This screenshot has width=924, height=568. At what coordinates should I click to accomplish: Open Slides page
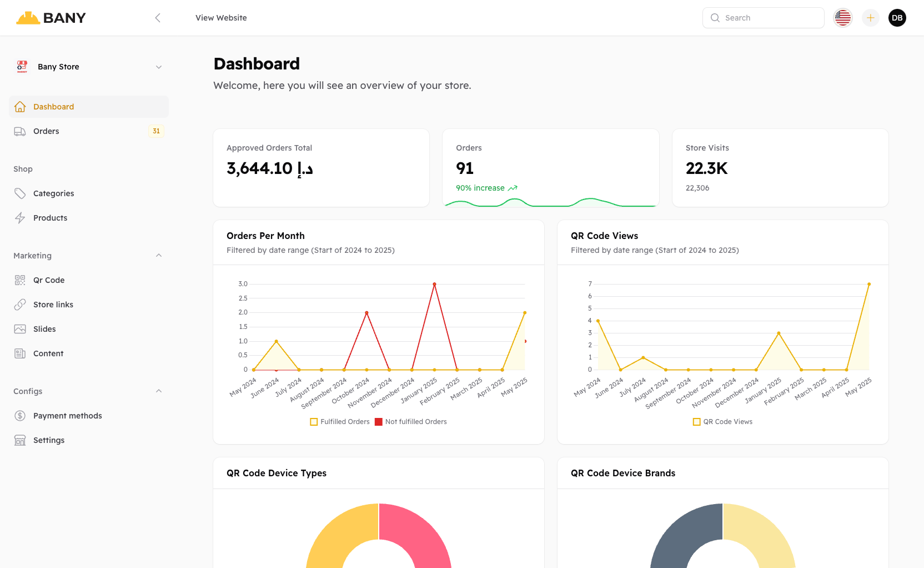click(x=89, y=329)
